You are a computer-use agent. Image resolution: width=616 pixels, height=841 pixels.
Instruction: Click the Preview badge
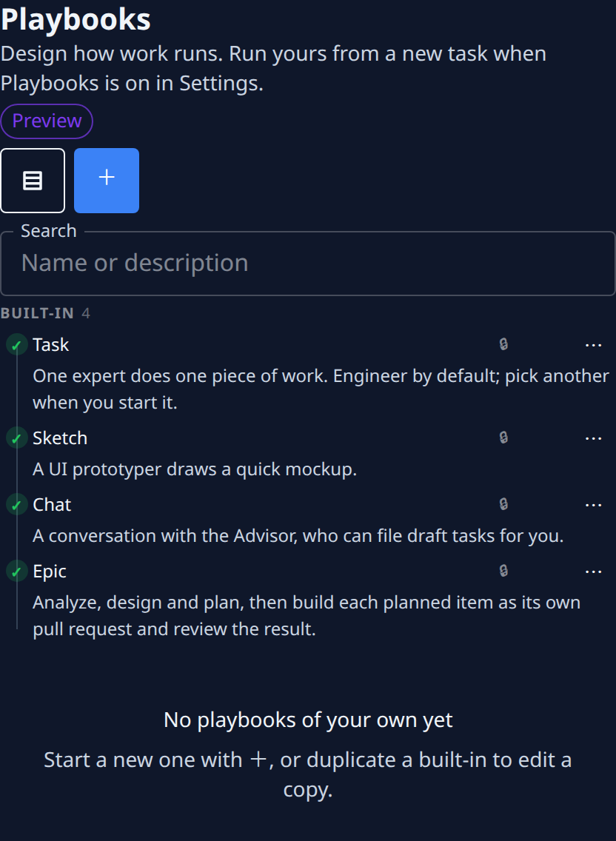(47, 121)
